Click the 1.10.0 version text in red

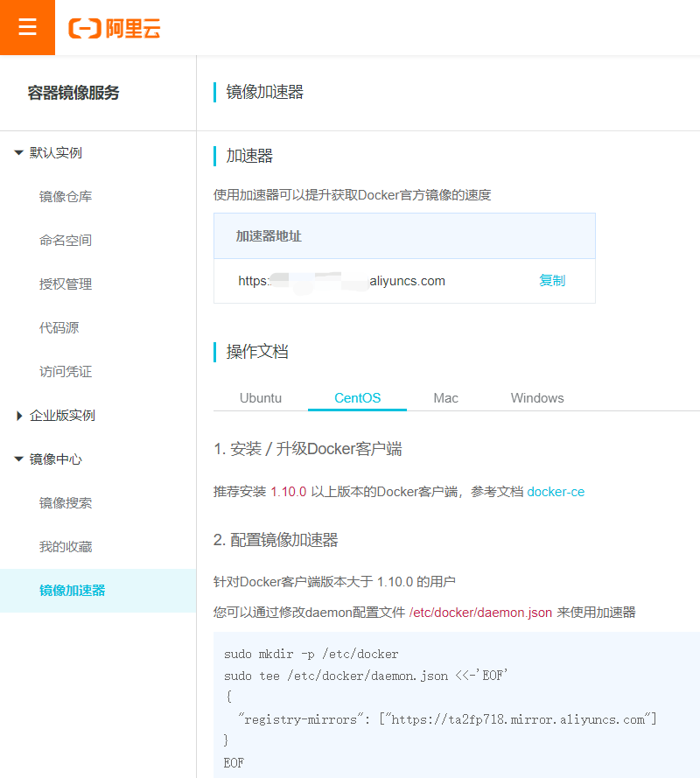[288, 492]
